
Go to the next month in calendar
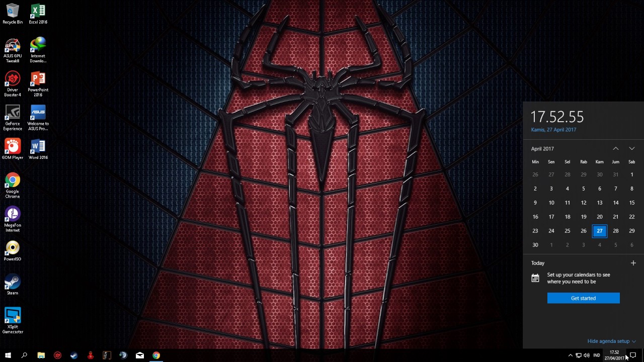pos(632,149)
